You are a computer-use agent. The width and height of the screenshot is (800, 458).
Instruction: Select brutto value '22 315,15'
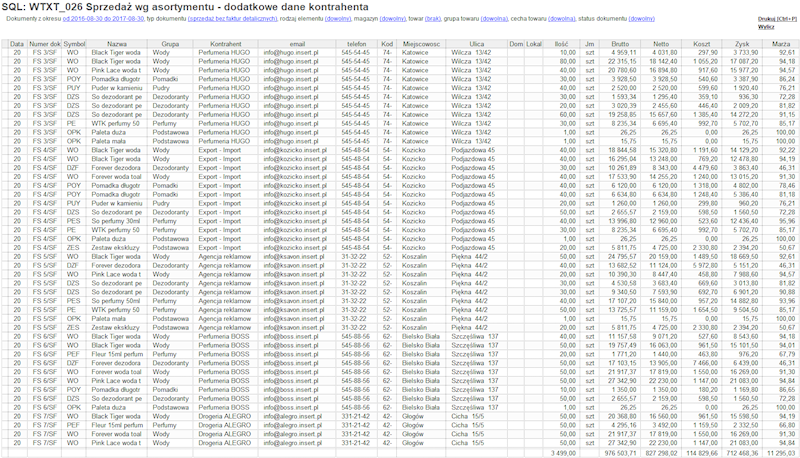[622, 62]
